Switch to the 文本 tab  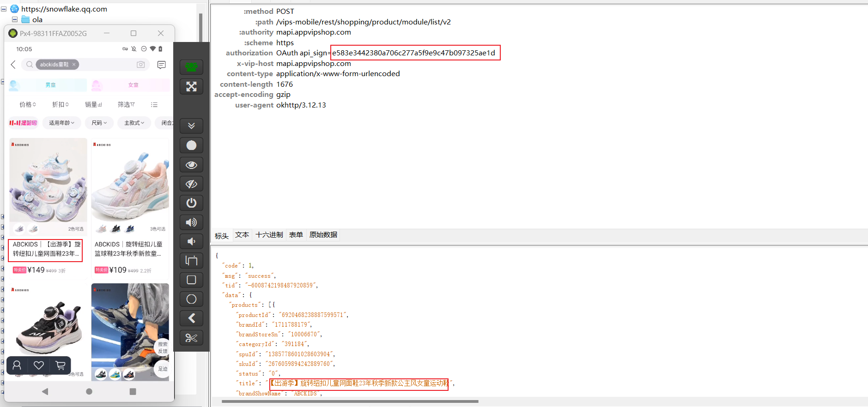click(x=242, y=235)
